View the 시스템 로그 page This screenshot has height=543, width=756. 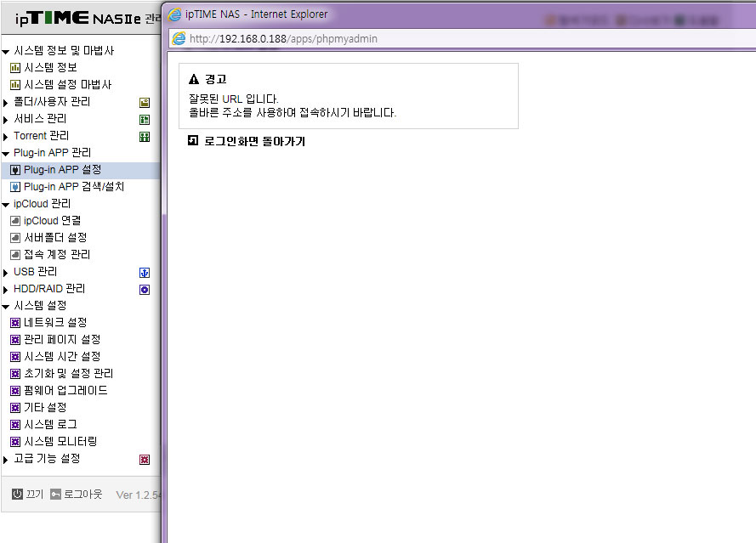(50, 425)
